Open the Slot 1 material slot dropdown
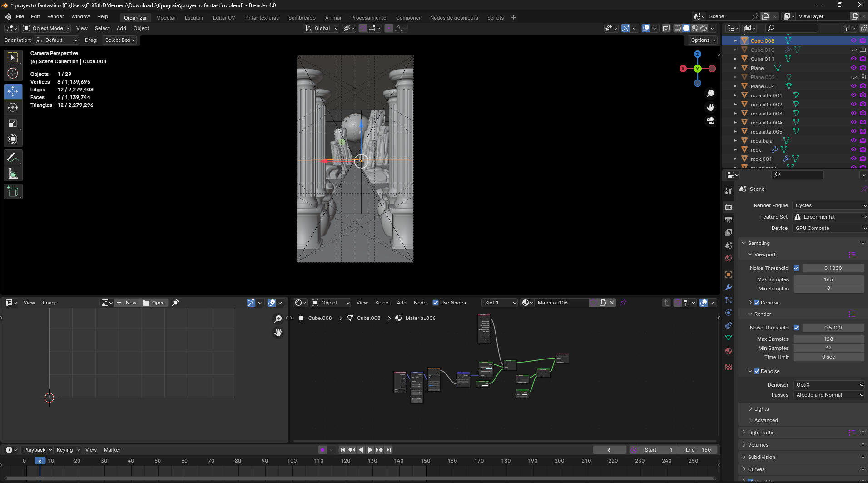 500,303
